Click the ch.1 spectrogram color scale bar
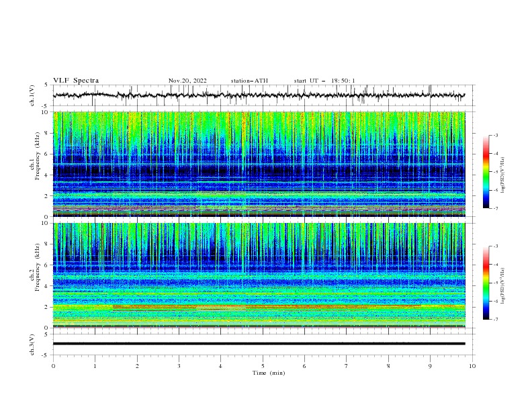 (x=486, y=171)
